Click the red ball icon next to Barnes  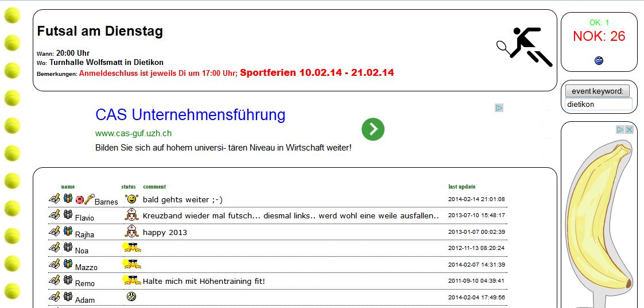coord(80,200)
